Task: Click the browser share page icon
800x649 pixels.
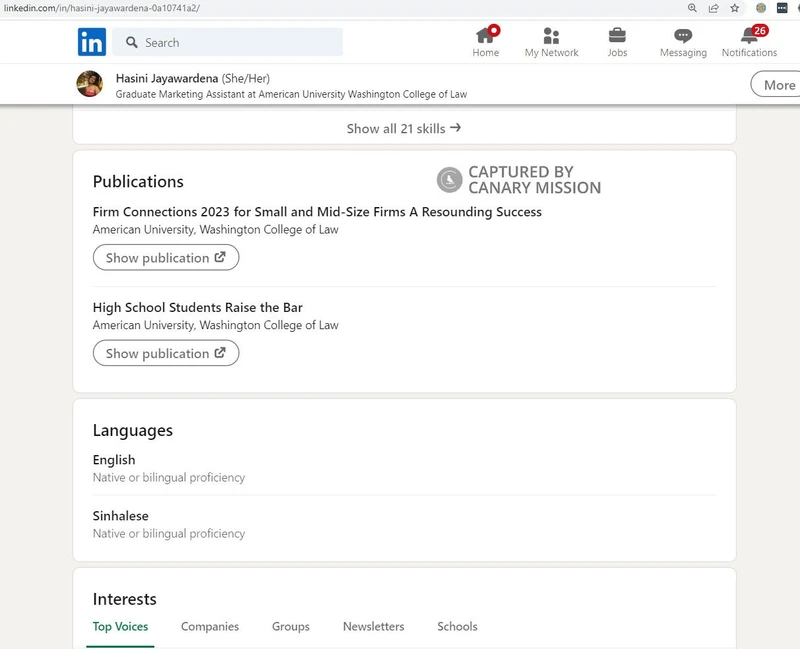Action: [714, 8]
